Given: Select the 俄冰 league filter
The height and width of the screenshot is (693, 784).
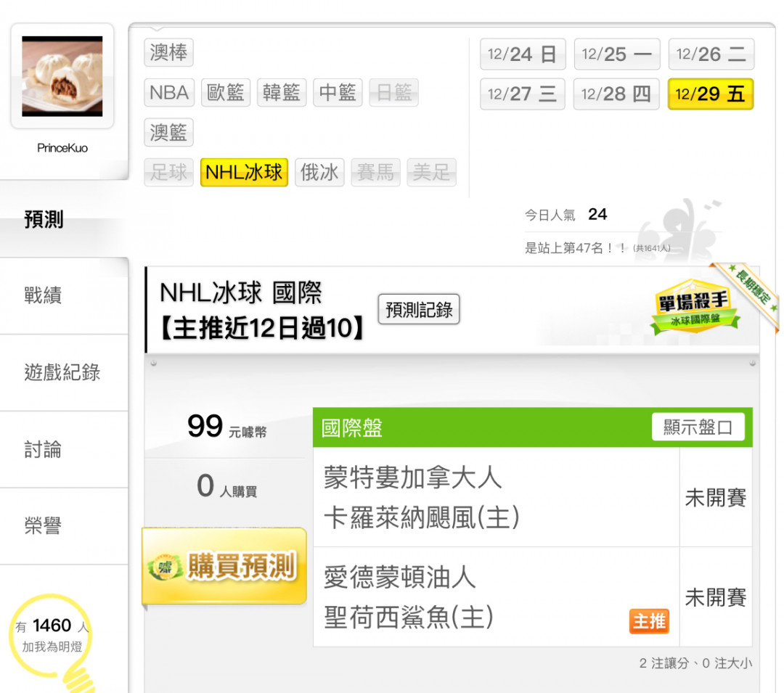Looking at the screenshot, I should pos(319,173).
